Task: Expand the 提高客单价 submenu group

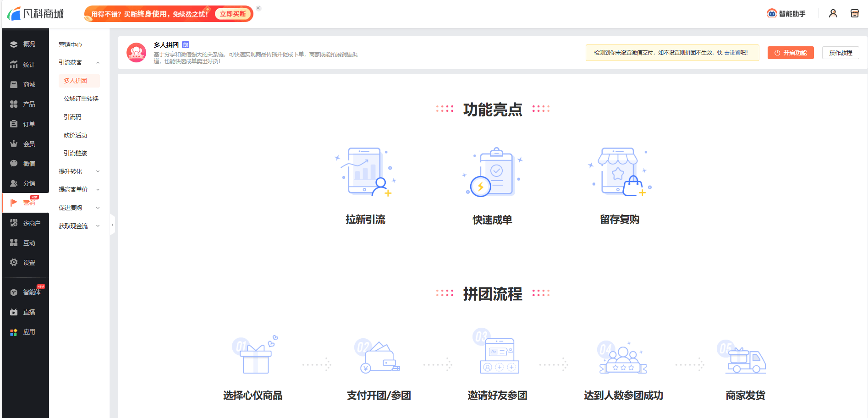Action: pyautogui.click(x=79, y=190)
